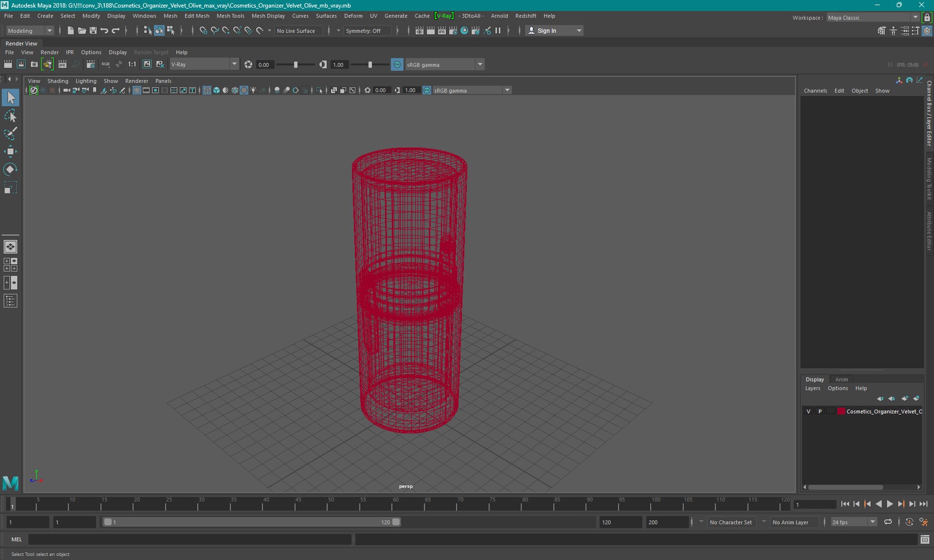Screen dimensions: 934x560
Task: Toggle the viewport grid display icon
Action: tap(137, 90)
